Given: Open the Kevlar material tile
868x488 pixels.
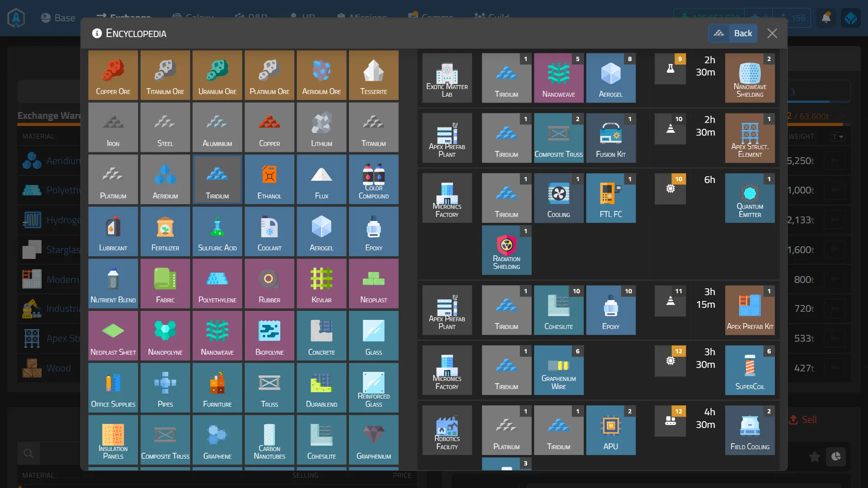Looking at the screenshot, I should click(321, 283).
